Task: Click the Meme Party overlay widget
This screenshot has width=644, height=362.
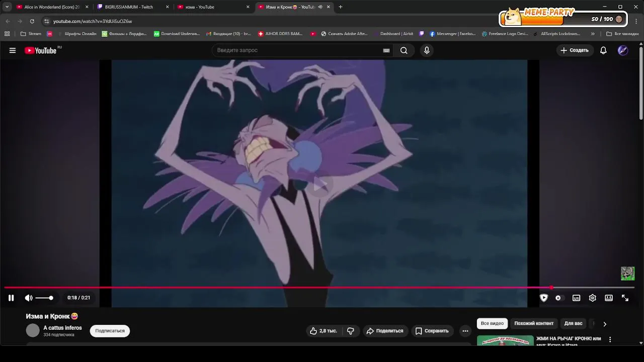Action: tap(564, 18)
